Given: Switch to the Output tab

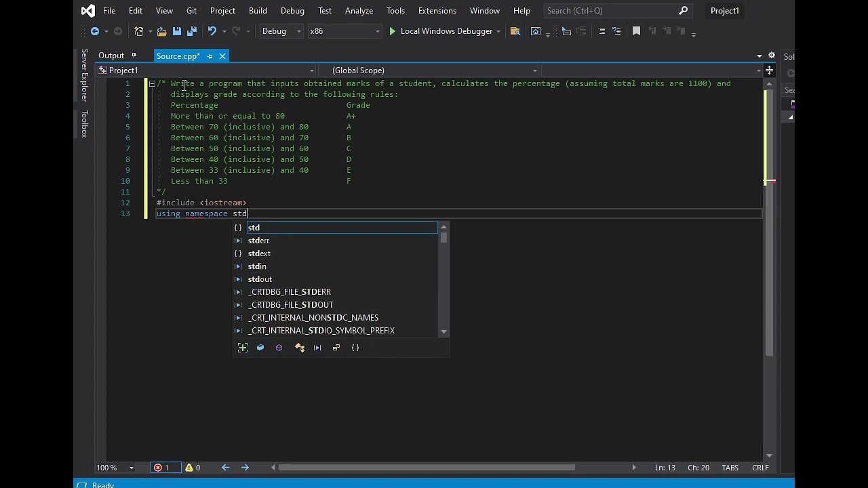Looking at the screenshot, I should (x=111, y=56).
